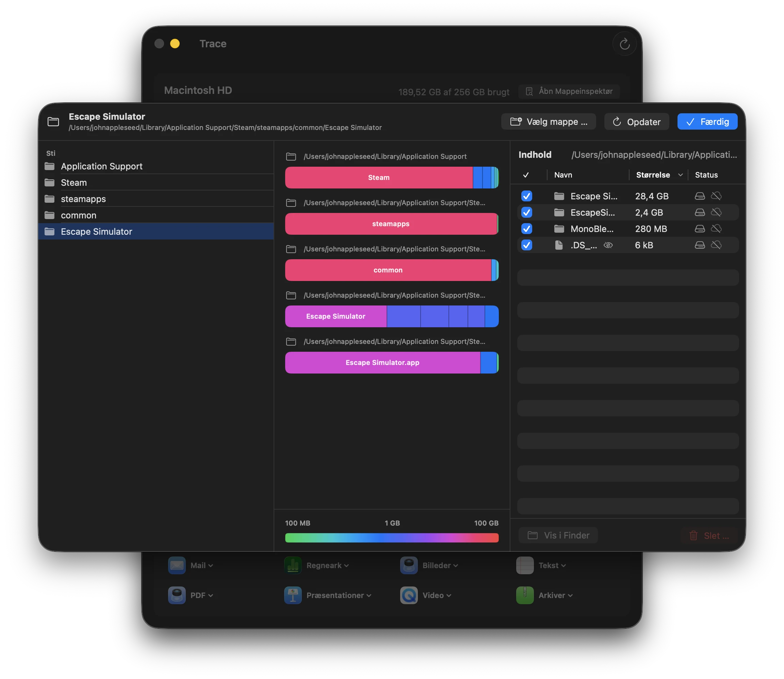This screenshot has width=784, height=679.
Task: Click the Vælg mappe ... button
Action: pyautogui.click(x=548, y=122)
